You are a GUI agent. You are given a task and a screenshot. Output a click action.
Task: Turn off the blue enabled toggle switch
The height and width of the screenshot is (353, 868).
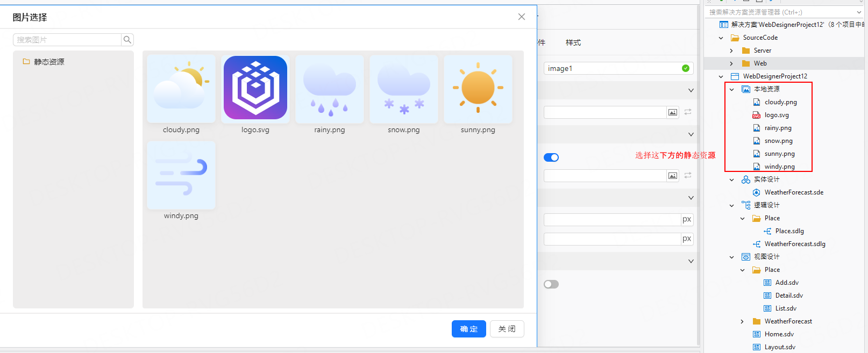click(551, 157)
